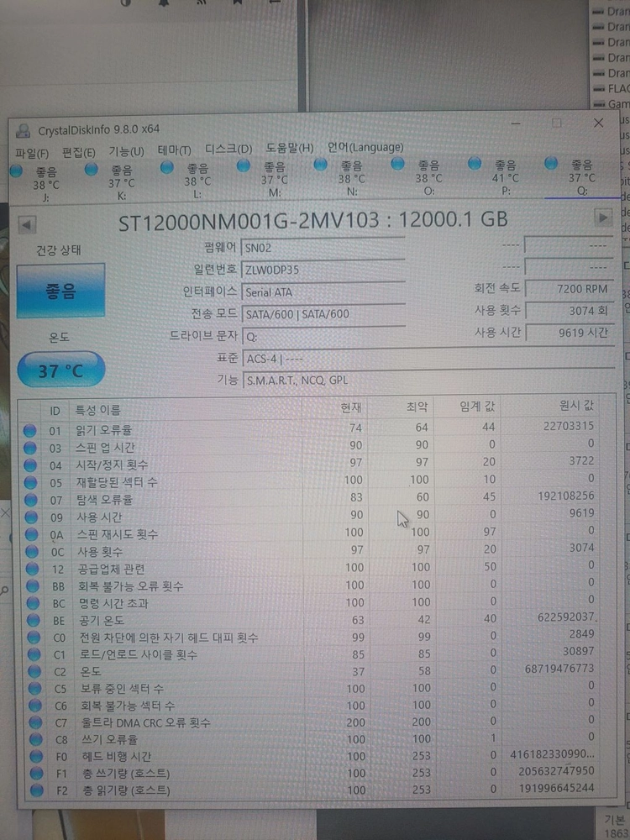Open the 언어(Language) menu
Screen dimensions: 630x840
[x=365, y=147]
